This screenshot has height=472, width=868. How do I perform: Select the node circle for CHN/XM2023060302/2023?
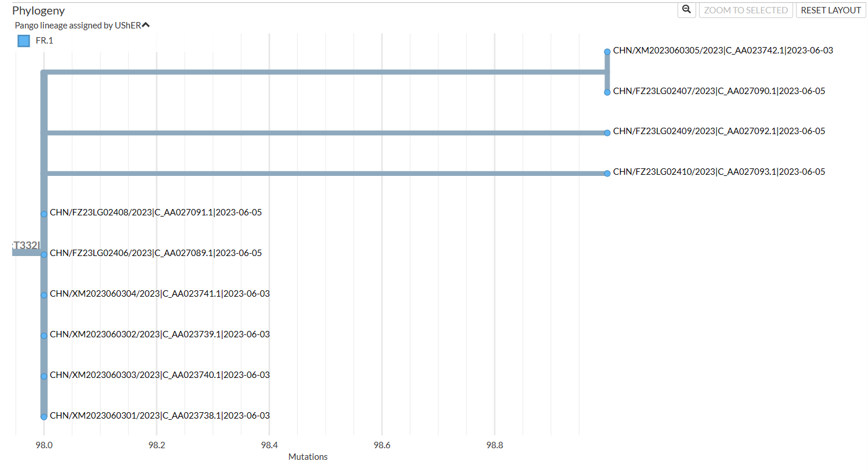[44, 336]
